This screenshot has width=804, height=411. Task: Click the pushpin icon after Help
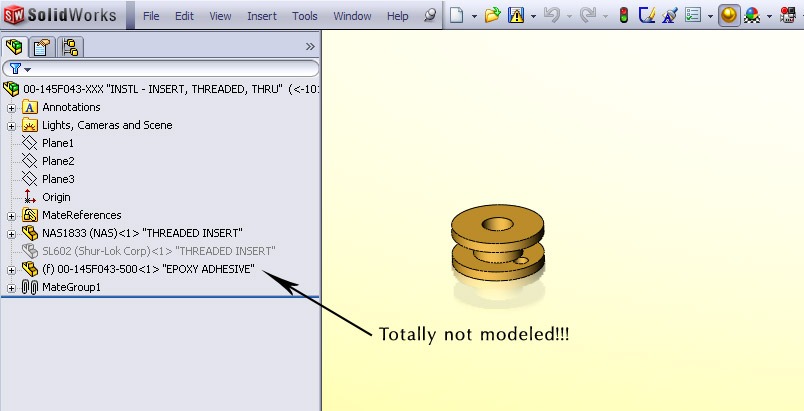tap(430, 16)
